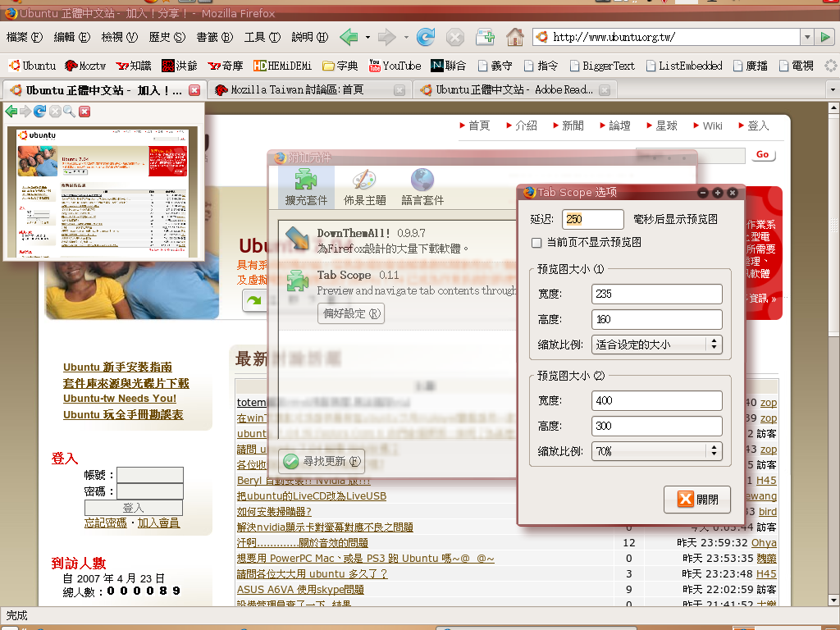Open the Yahoo 知識 bookmark

pyautogui.click(x=134, y=66)
